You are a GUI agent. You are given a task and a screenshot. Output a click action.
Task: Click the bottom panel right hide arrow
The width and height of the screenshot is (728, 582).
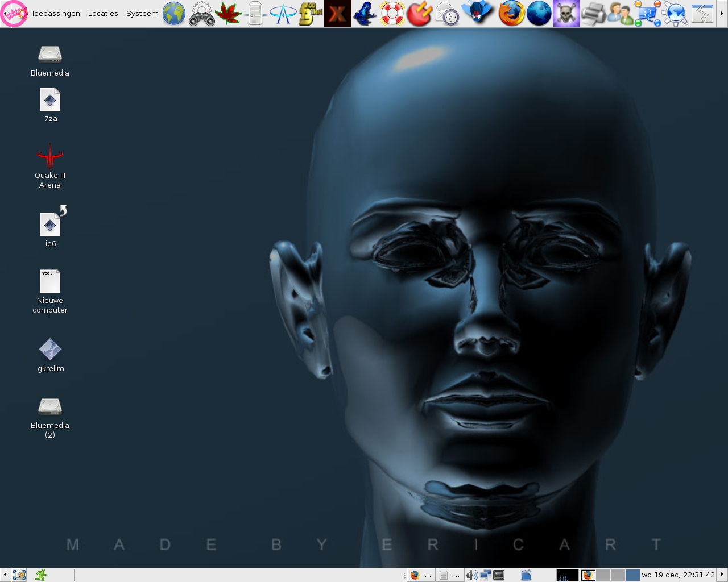pyautogui.click(x=722, y=575)
